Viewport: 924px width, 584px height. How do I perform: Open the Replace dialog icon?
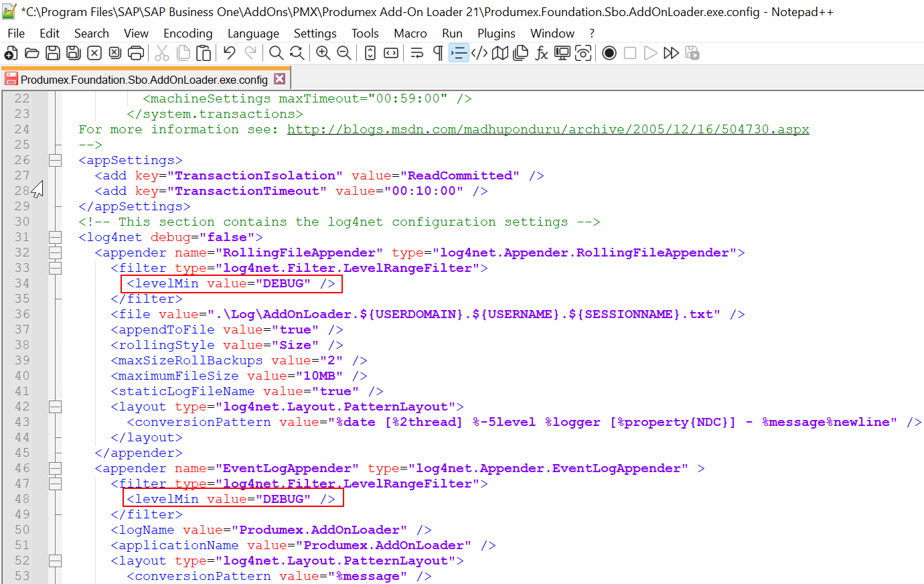[297, 53]
